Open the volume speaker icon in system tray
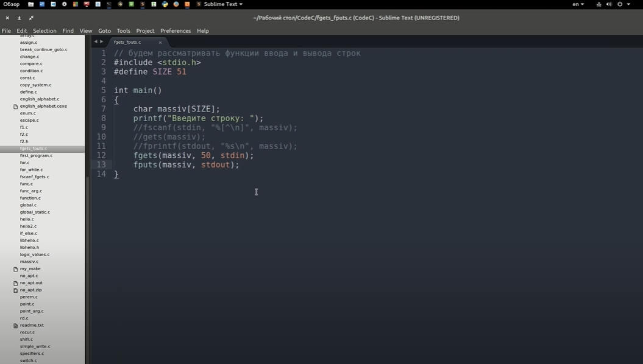The width and height of the screenshot is (643, 364). click(609, 4)
